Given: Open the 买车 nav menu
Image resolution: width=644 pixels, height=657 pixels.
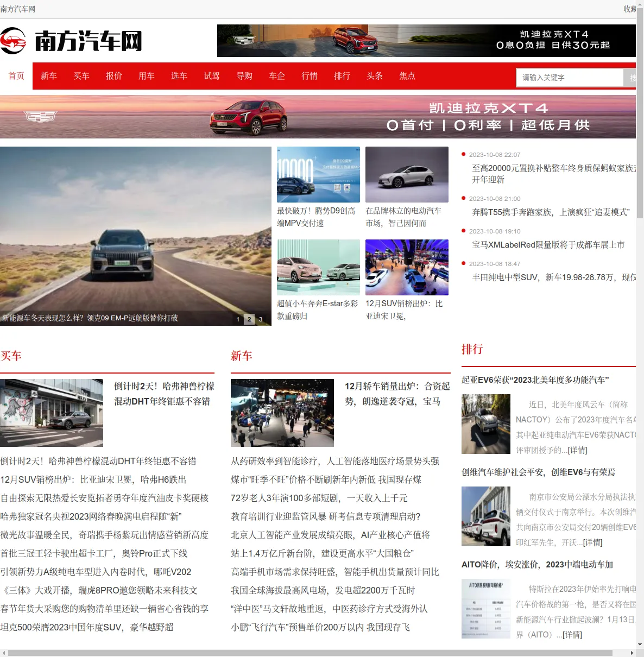Looking at the screenshot, I should pyautogui.click(x=81, y=76).
